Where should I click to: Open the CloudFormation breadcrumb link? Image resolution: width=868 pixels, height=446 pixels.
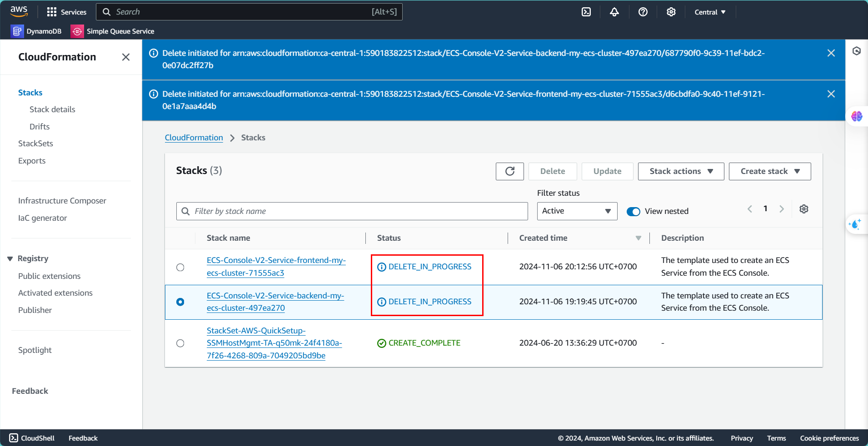[x=194, y=138]
